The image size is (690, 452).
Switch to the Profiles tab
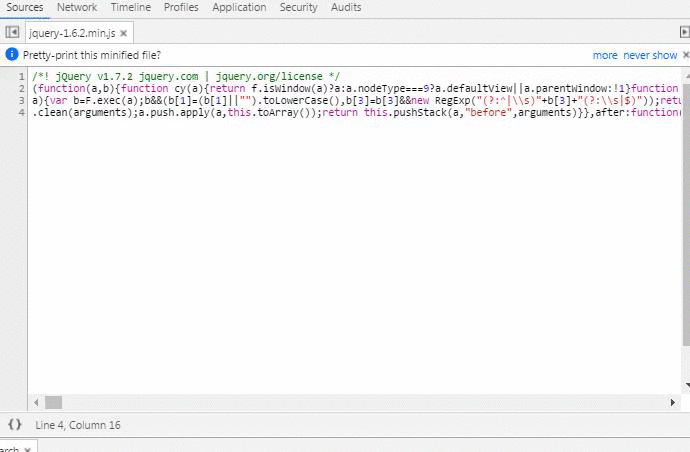181,7
